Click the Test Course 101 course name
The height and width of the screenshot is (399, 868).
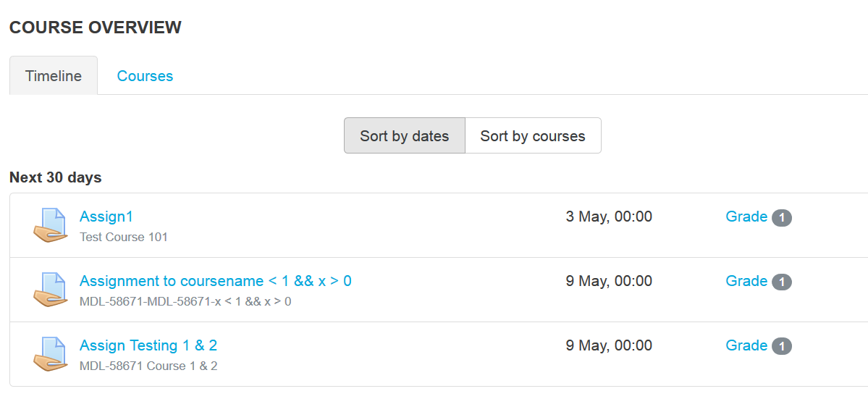[124, 237]
